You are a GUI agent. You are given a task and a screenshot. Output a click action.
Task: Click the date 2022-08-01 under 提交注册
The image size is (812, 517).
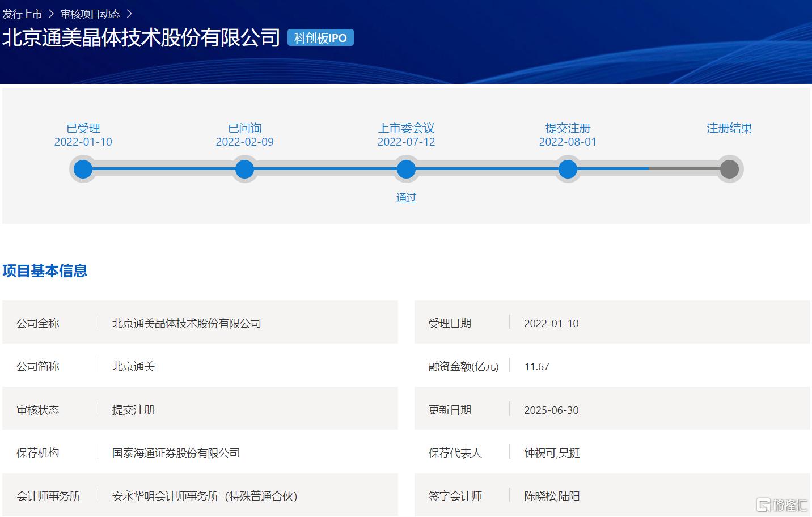568,142
